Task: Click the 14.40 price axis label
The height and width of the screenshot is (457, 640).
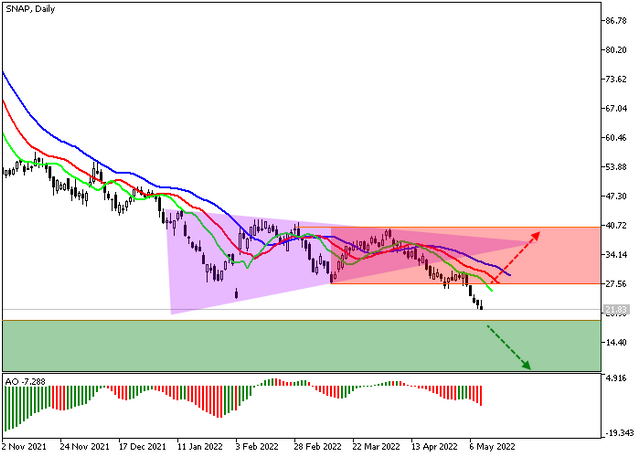Action: point(616,342)
